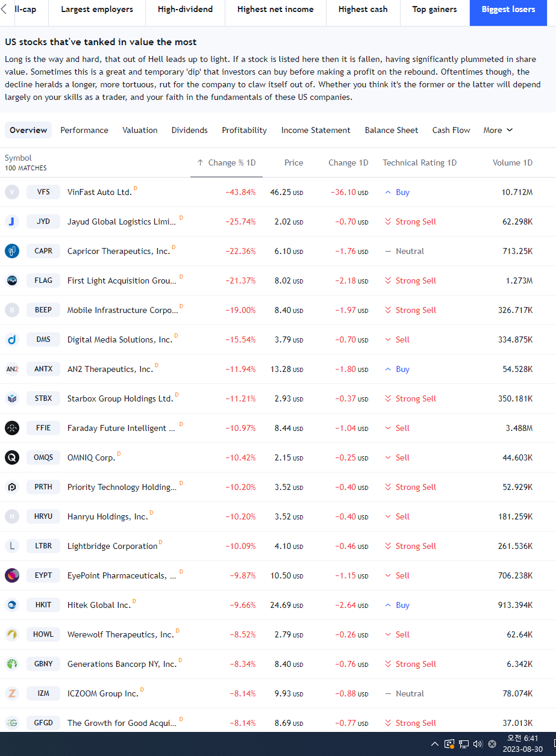Click the Starbox Group logo icon
Image resolution: width=556 pixels, height=756 pixels.
[x=12, y=398]
